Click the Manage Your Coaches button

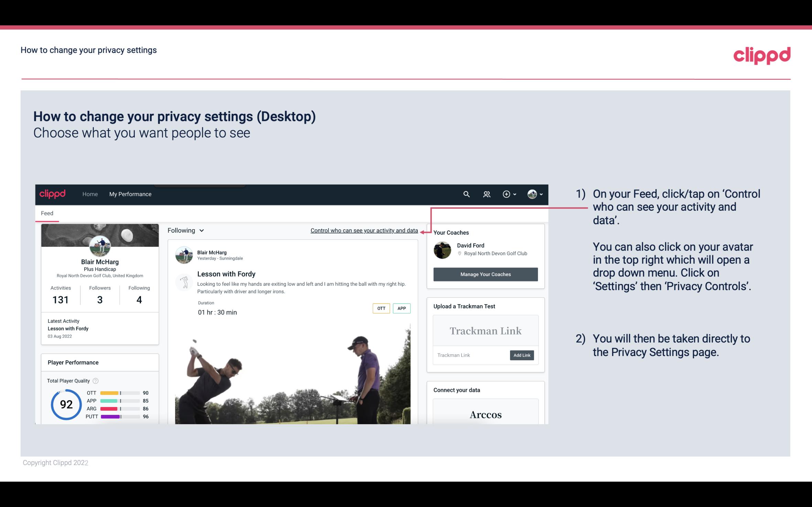[485, 275]
